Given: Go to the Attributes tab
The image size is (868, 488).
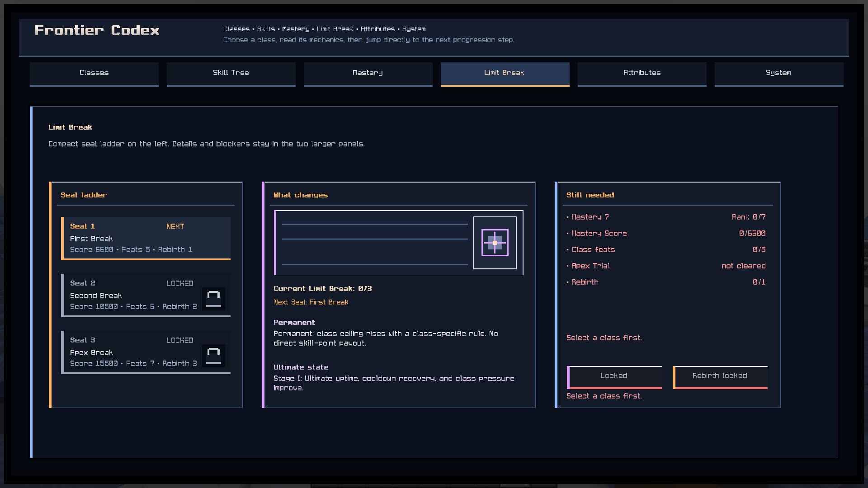Looking at the screenshot, I should pos(642,74).
